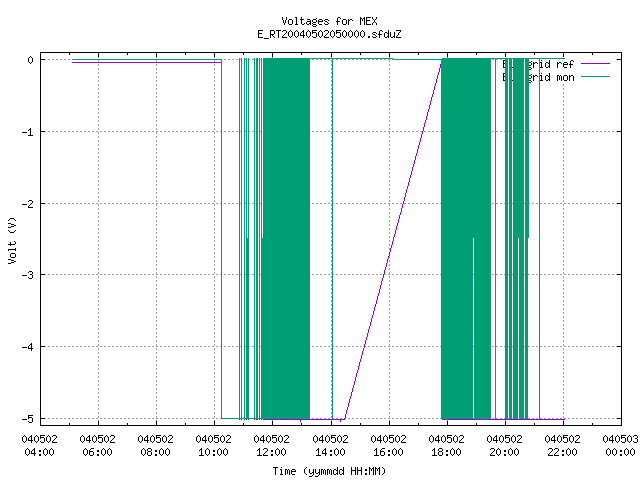This screenshot has height=480, width=640.
Task: Click the purple line sample in the legend
Action: (596, 64)
